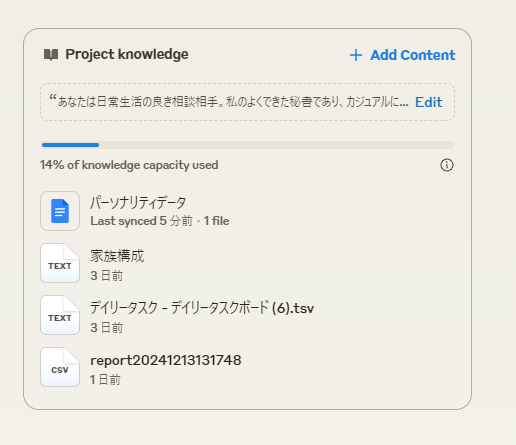Click the project instructions preview text
Screen dimensions: 516x445
point(233,102)
